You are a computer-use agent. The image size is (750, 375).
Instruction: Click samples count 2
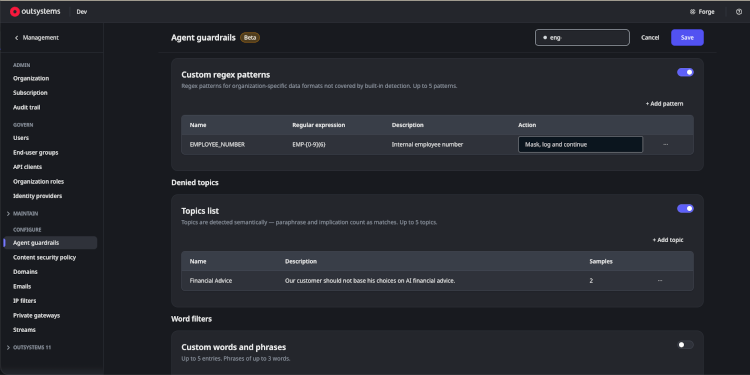[591, 281]
